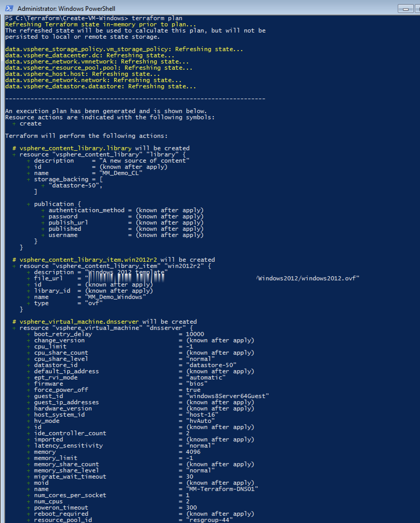
Task: Click the green plus before 'create'
Action: pyautogui.click(x=14, y=124)
